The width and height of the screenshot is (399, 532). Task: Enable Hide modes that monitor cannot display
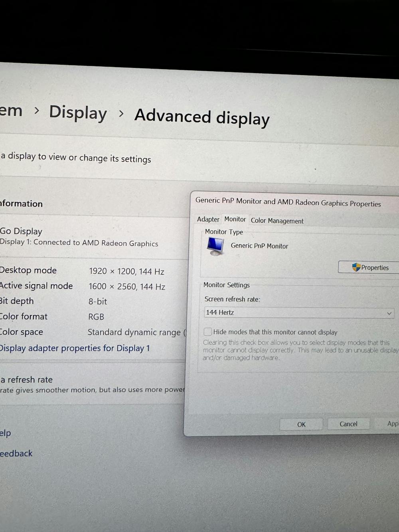[208, 332]
